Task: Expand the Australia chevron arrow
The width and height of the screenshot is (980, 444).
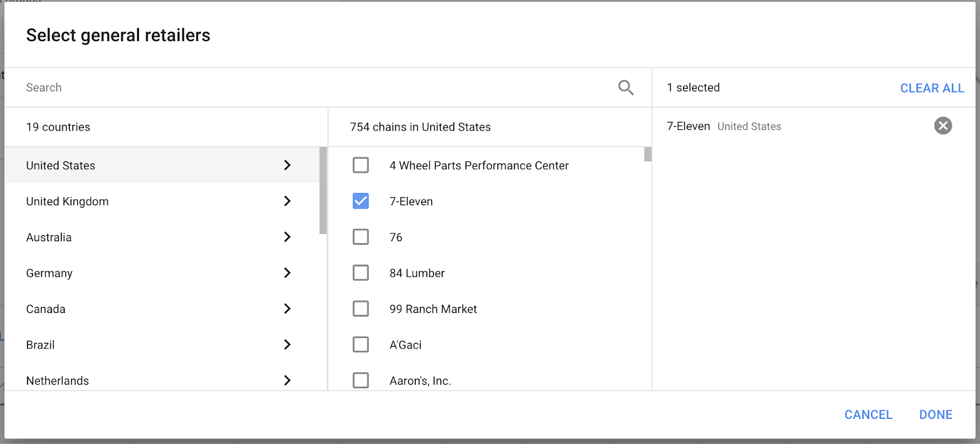Action: pyautogui.click(x=287, y=237)
